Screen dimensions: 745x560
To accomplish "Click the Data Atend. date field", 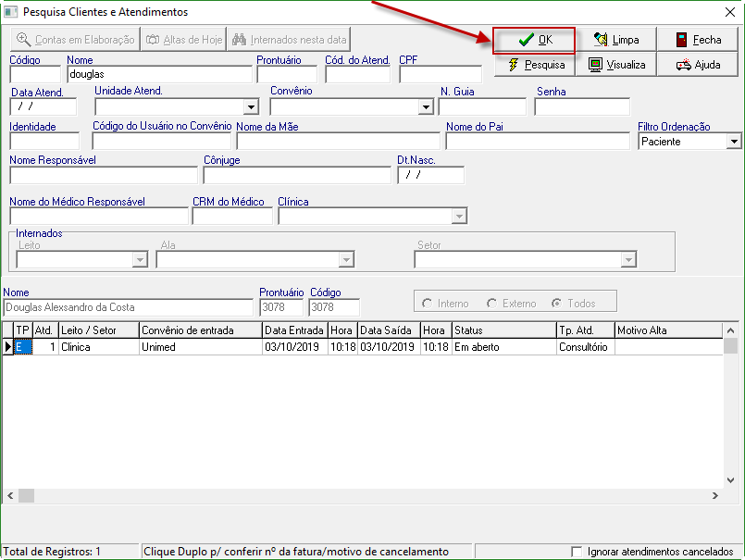I will [x=43, y=106].
